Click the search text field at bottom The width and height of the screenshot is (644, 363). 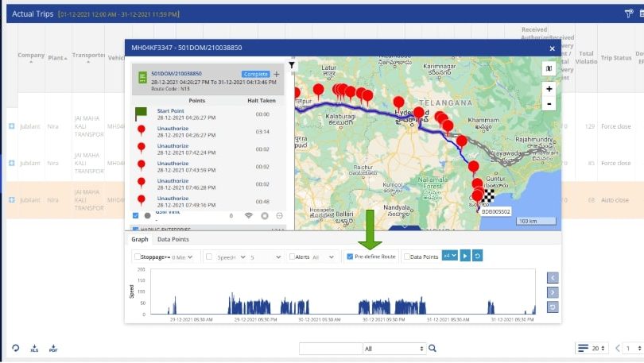[x=330, y=349]
